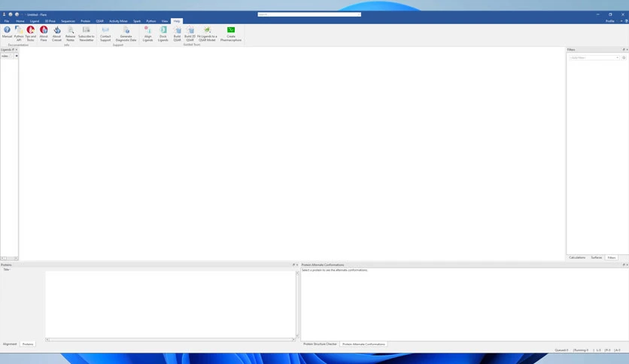
Task: Switch to the Spark ribbon tab
Action: (x=137, y=21)
